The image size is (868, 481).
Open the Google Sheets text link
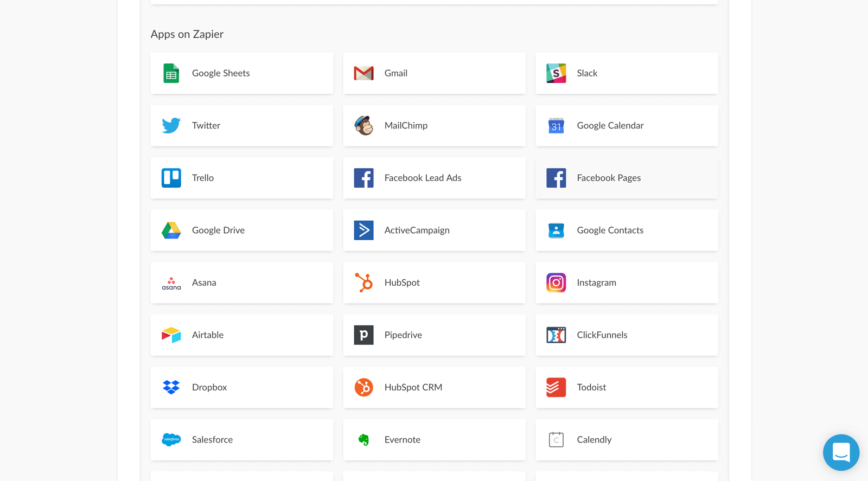click(x=221, y=73)
